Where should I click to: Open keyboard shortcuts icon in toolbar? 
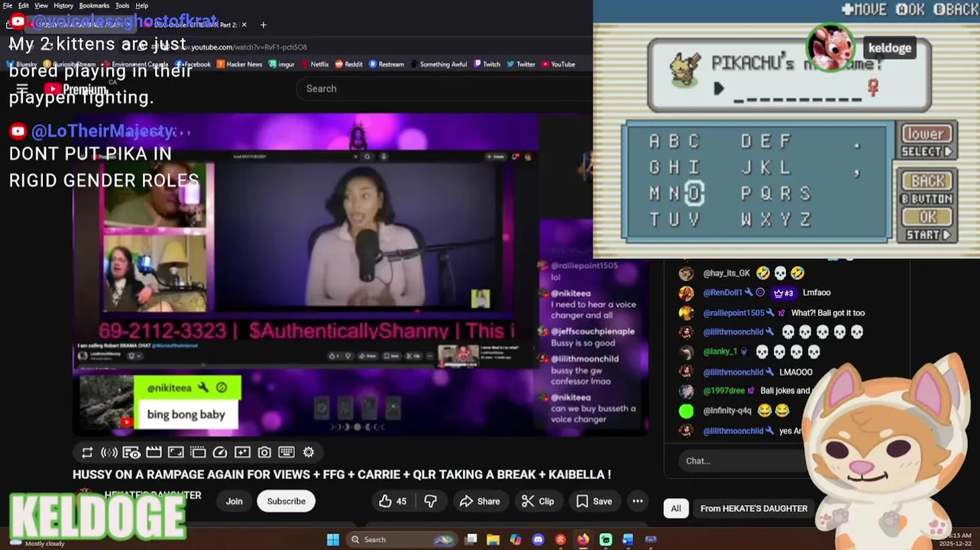tap(286, 452)
